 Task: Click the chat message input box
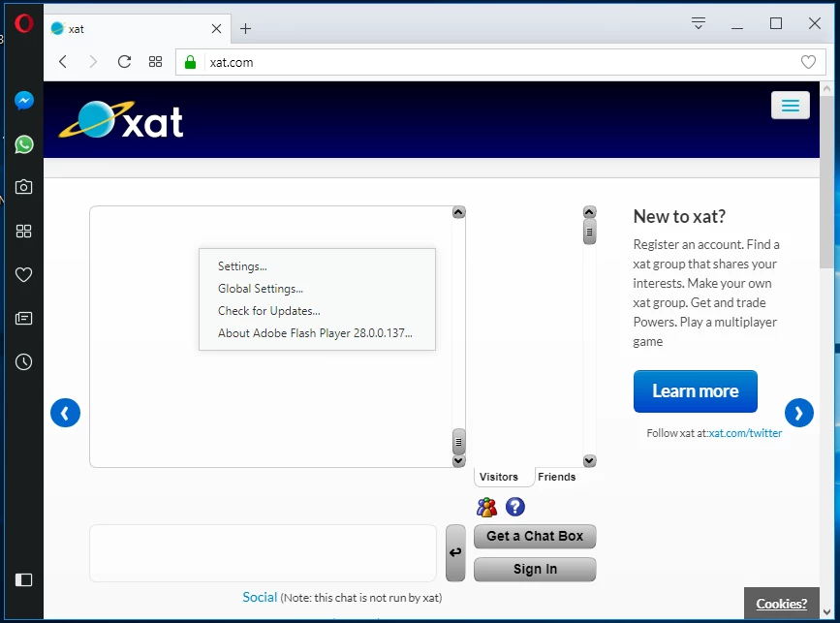(x=263, y=553)
